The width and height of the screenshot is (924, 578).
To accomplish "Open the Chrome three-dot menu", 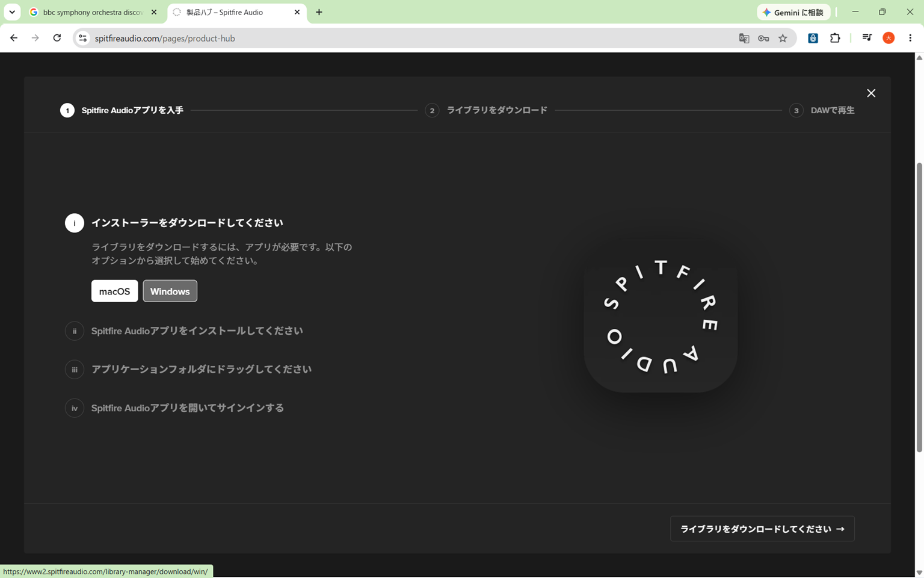I will [910, 38].
